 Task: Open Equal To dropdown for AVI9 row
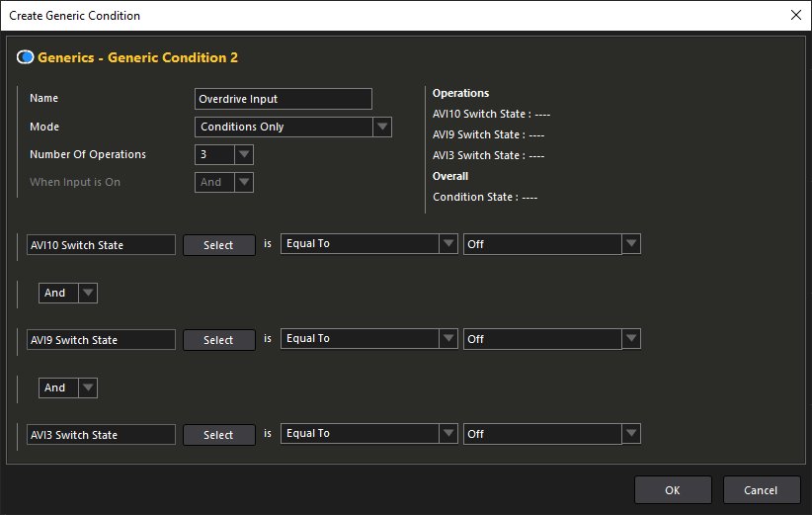368,338
